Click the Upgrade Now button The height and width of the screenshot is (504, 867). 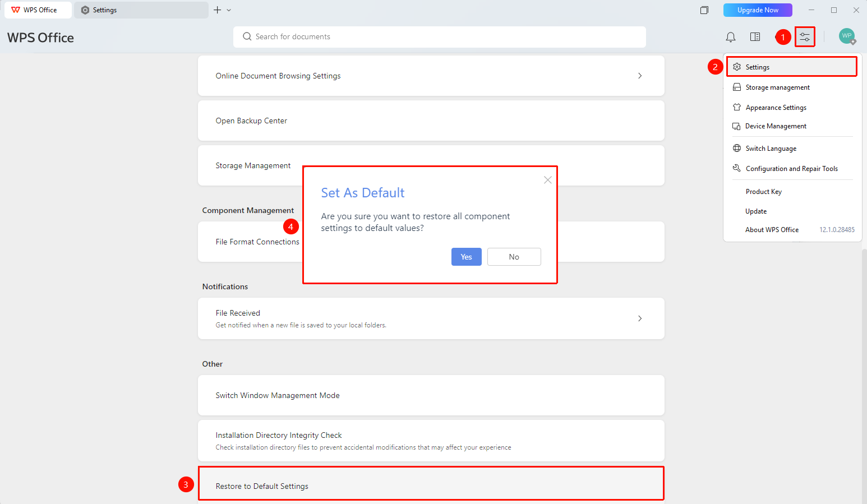pos(758,10)
